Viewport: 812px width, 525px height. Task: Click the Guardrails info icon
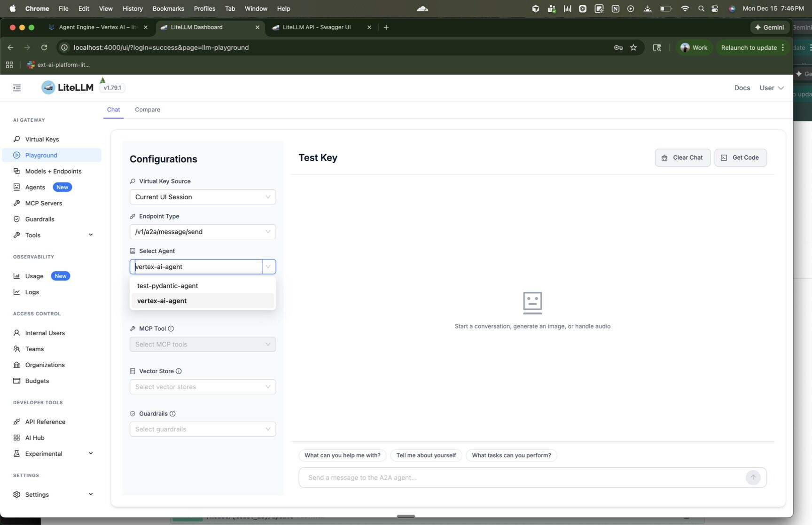[172, 414]
